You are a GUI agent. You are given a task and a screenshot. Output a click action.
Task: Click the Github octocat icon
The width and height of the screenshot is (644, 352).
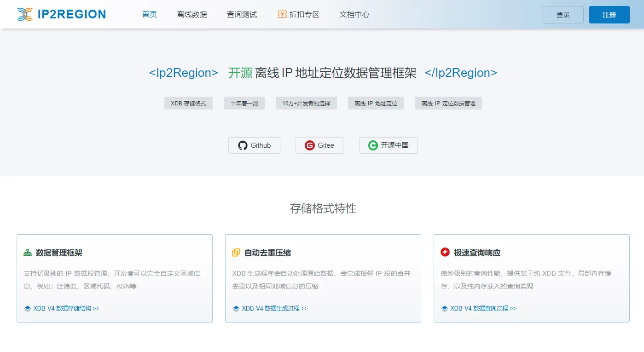[x=243, y=145]
